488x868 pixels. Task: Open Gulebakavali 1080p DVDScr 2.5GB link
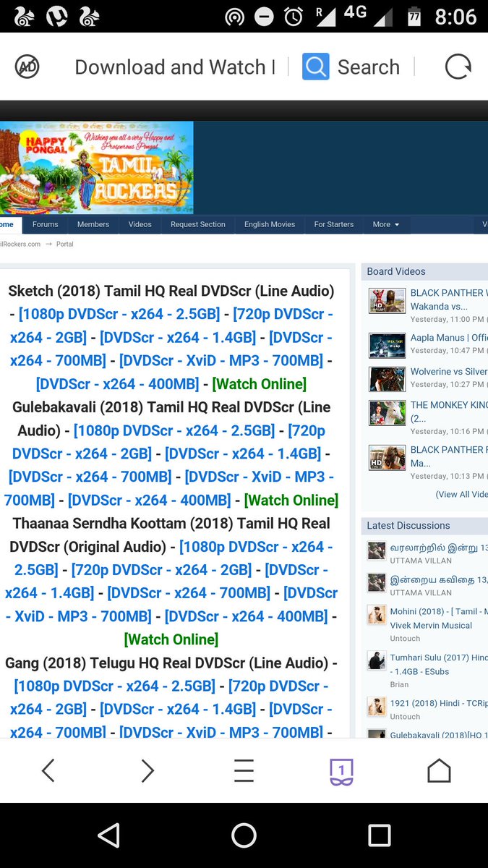tap(174, 430)
